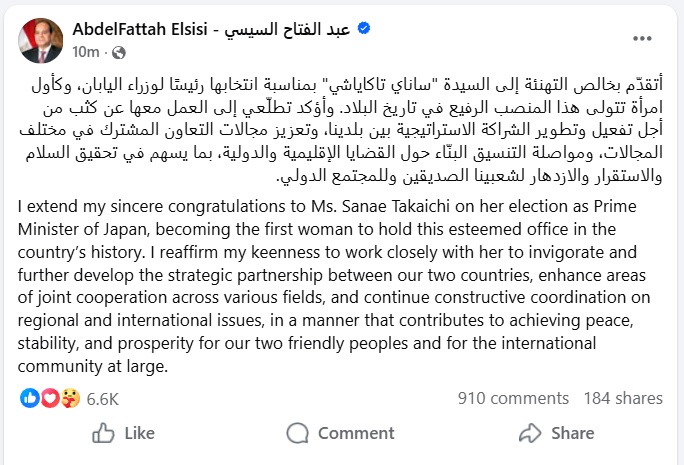Viewport: 684px width, 465px height.
Task: Open the 10m post timestamp link
Action: point(87,51)
